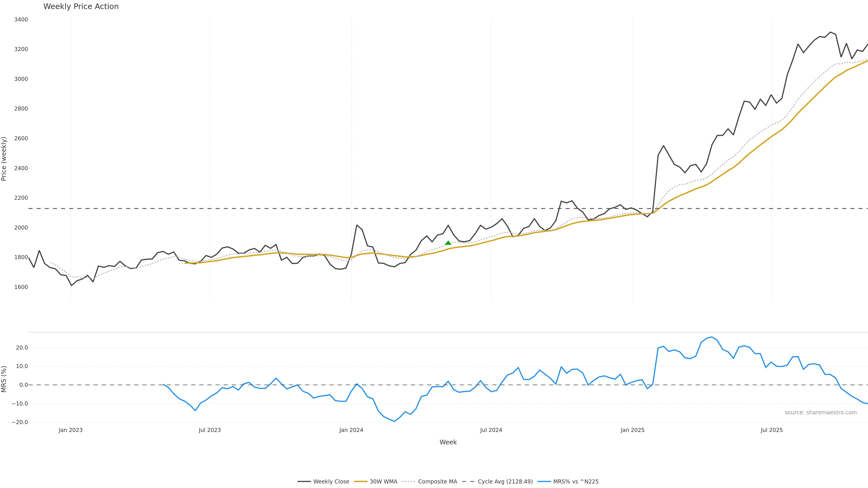This screenshot has width=868, height=488.
Task: Click the blue MRS% legend line swatch
Action: (x=544, y=482)
